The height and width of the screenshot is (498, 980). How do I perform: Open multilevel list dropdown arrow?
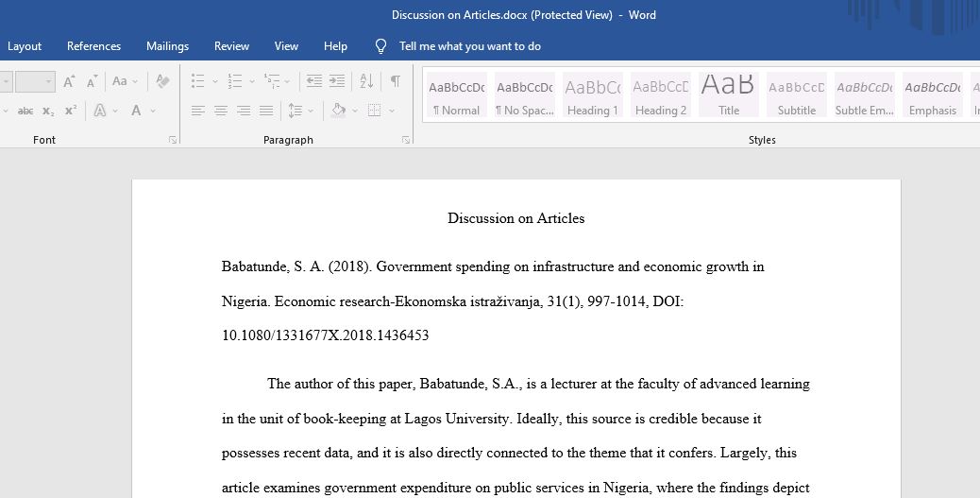point(288,81)
